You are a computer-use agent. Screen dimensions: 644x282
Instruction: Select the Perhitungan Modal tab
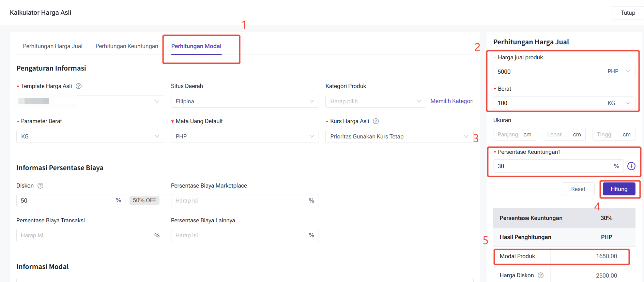click(x=196, y=46)
